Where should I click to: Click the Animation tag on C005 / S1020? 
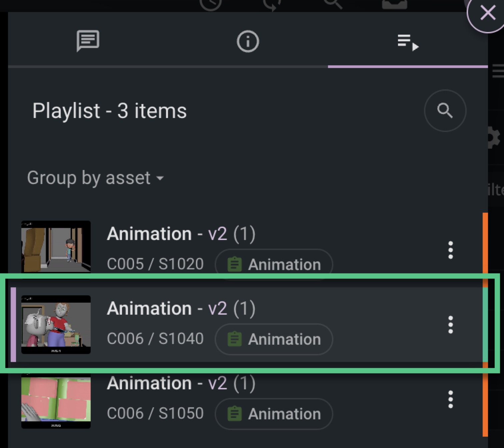pyautogui.click(x=274, y=265)
